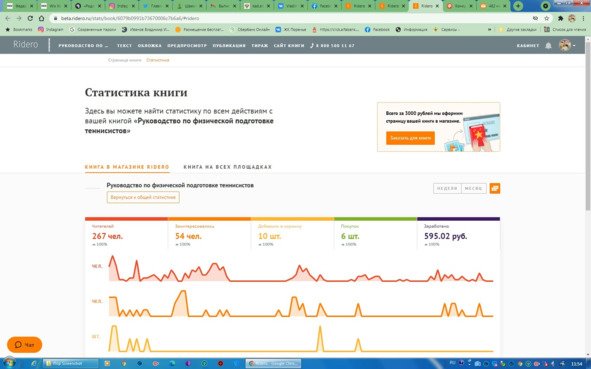Open a new browser tab
This screenshot has width=591, height=369.
[x=518, y=6]
